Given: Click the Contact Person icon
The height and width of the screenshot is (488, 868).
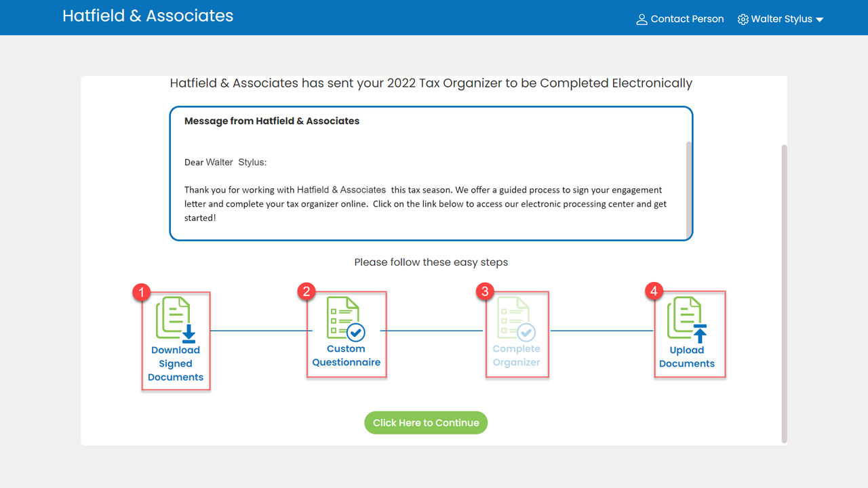Looking at the screenshot, I should 642,20.
